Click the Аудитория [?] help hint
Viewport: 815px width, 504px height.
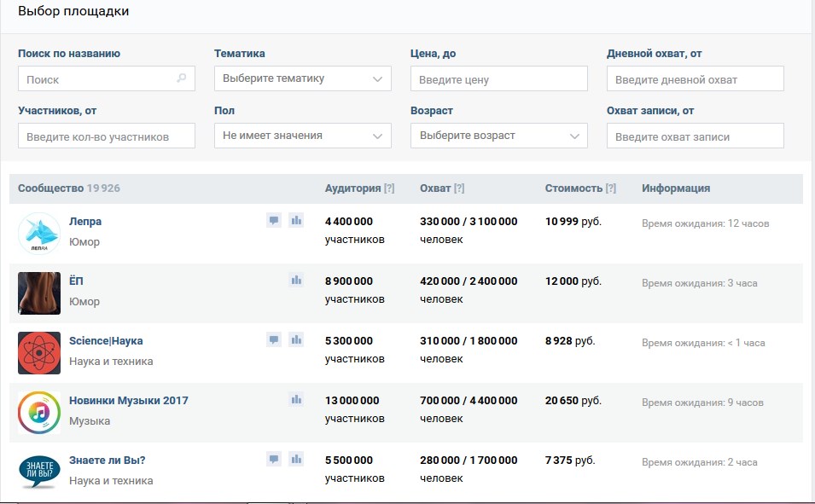click(x=389, y=188)
